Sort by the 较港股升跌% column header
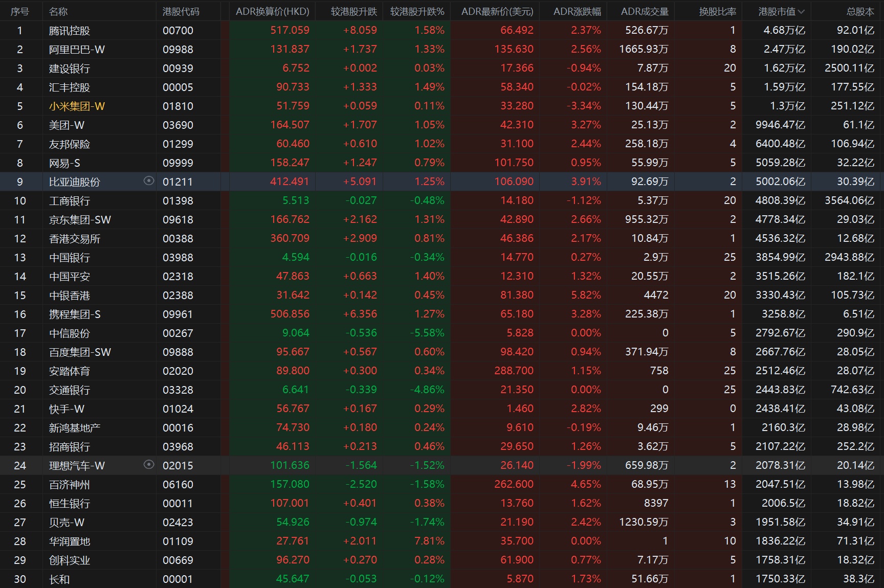The image size is (884, 588). pos(417,11)
